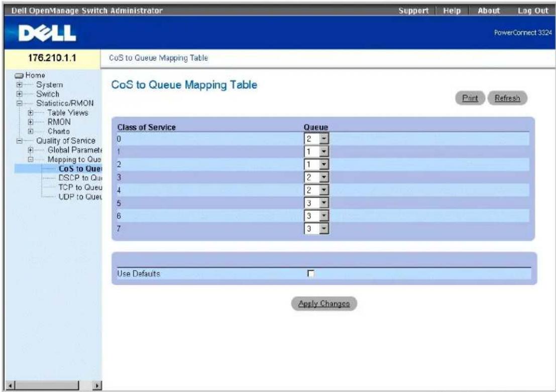Collapse the Statistics/RMON tree node
Viewport: 556px width, 392px height.
[x=20, y=103]
